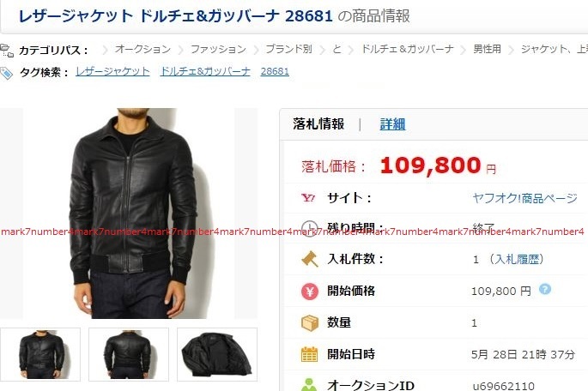Select the front view jacket thumbnail
Image resolution: width=588 pixels, height=391 pixels.
tap(40, 354)
